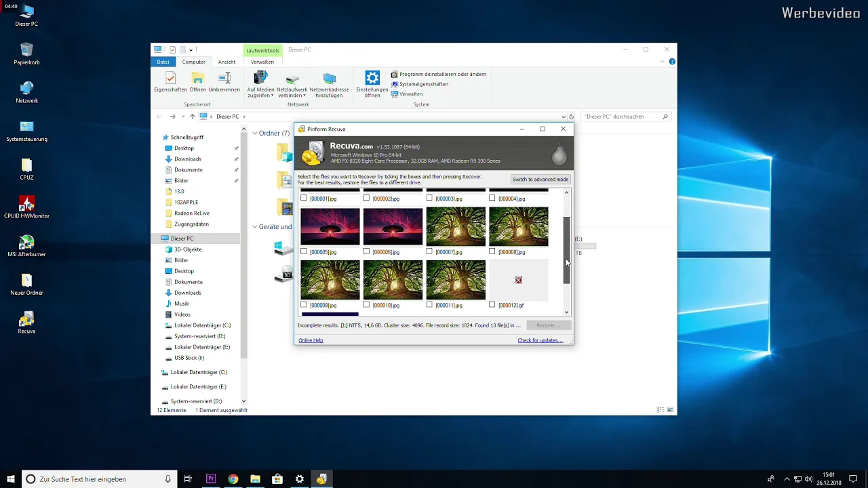
Task: Switch to the Verwalten ribbon tab
Action: [262, 62]
